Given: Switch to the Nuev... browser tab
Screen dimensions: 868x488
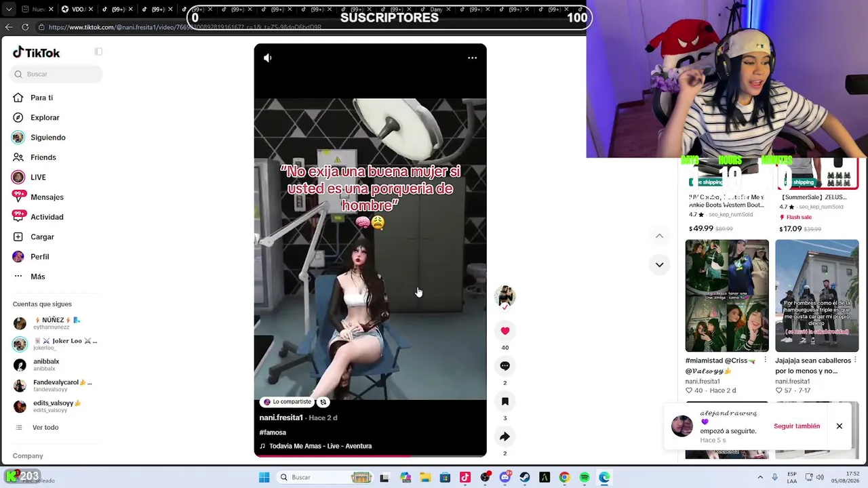Looking at the screenshot, I should [35, 9].
